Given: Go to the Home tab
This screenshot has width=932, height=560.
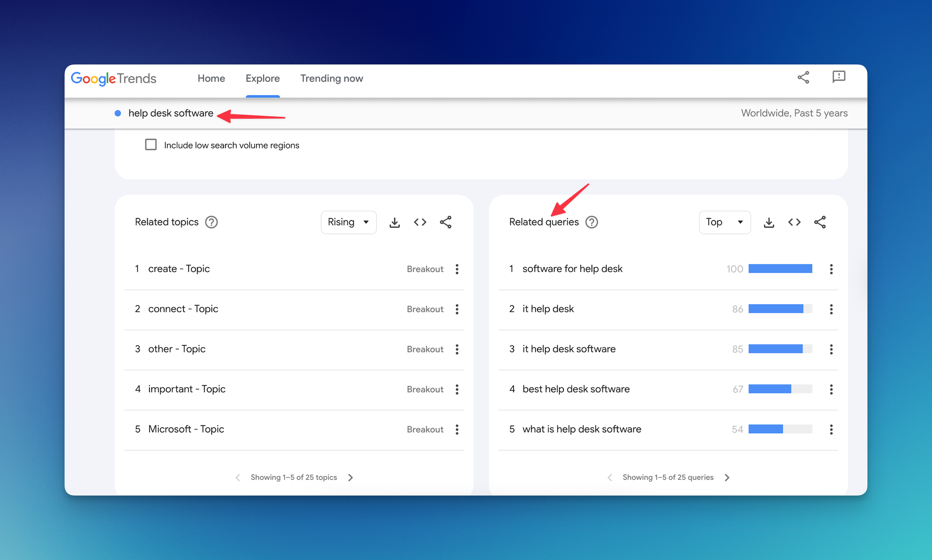Looking at the screenshot, I should point(211,78).
